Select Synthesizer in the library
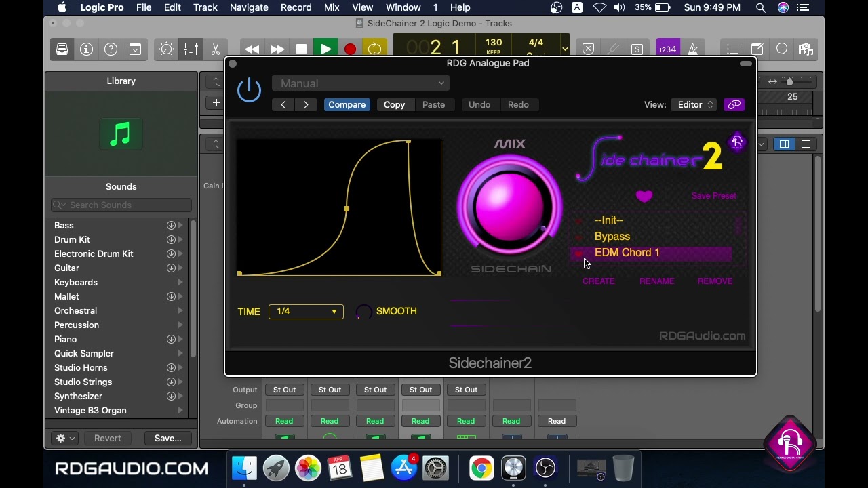Image resolution: width=868 pixels, height=488 pixels. pos(78,396)
